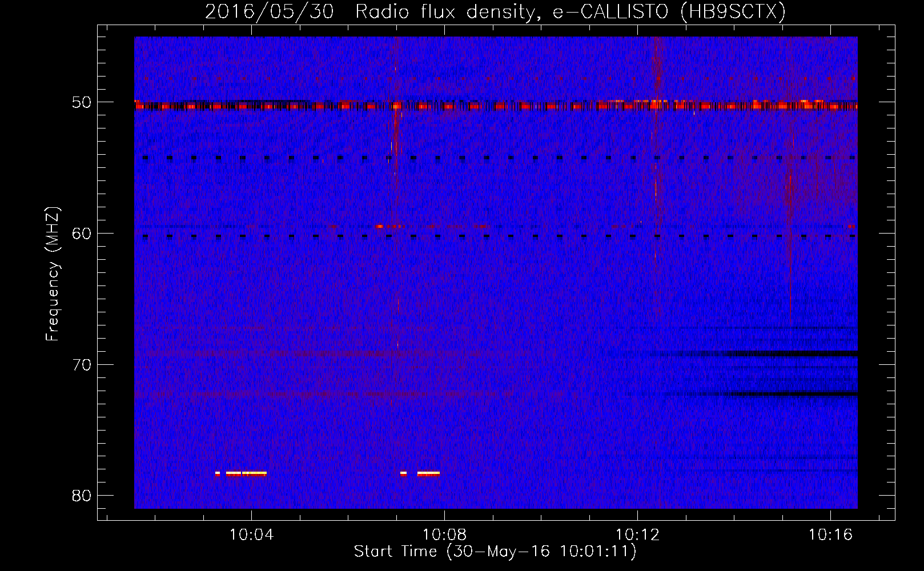Click the '50' frequency tick label
Viewport: 924px width, 571px height.
pyautogui.click(x=82, y=103)
